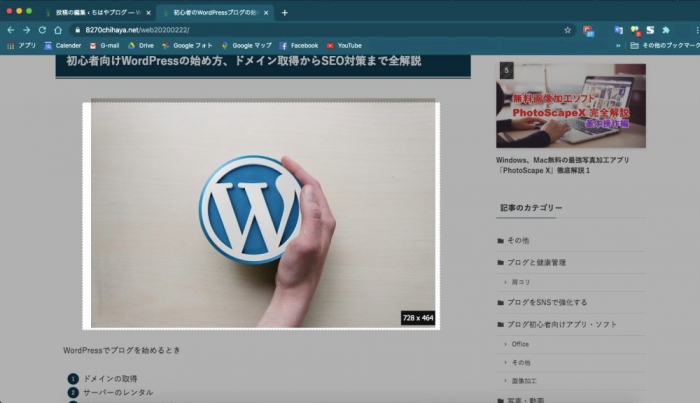Open the extensions puzzle piece menu
Viewport: 700px width, 403px height.
[x=666, y=30]
